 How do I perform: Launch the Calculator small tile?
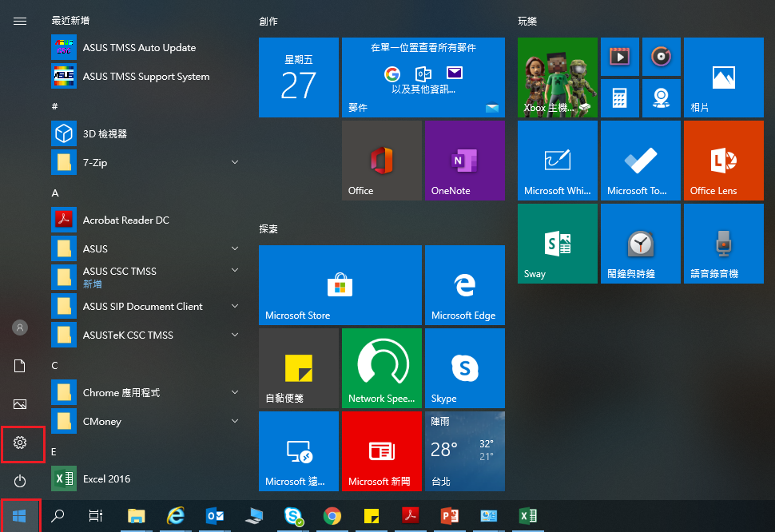coord(619,97)
